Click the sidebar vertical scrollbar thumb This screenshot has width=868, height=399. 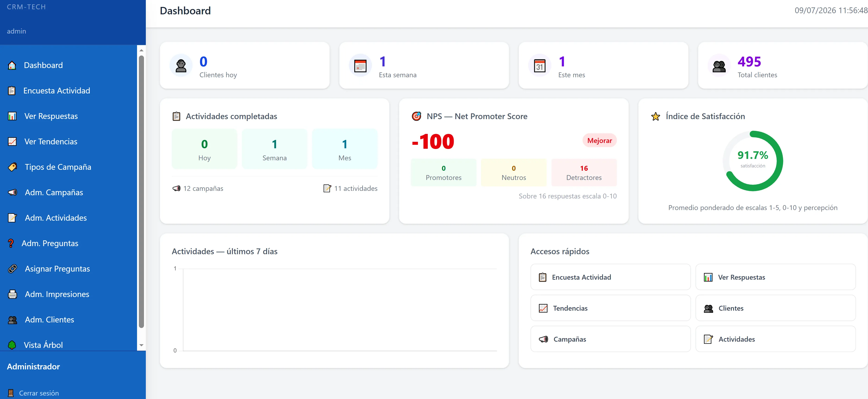pos(141,191)
